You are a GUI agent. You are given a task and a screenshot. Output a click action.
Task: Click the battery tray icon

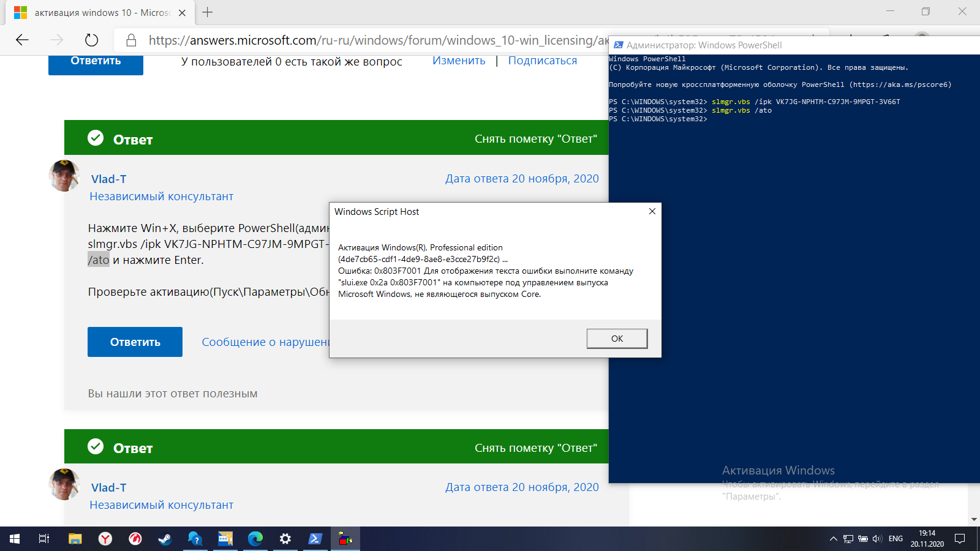(863, 539)
